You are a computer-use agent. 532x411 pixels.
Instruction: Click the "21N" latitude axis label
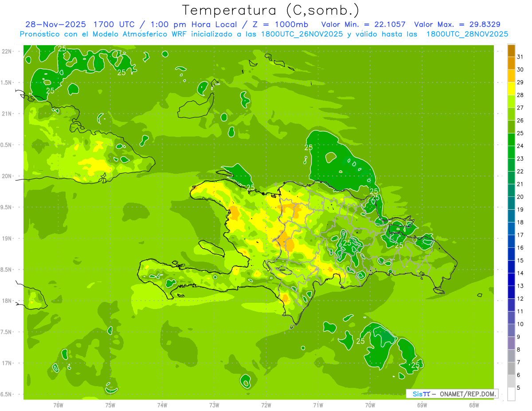point(7,114)
